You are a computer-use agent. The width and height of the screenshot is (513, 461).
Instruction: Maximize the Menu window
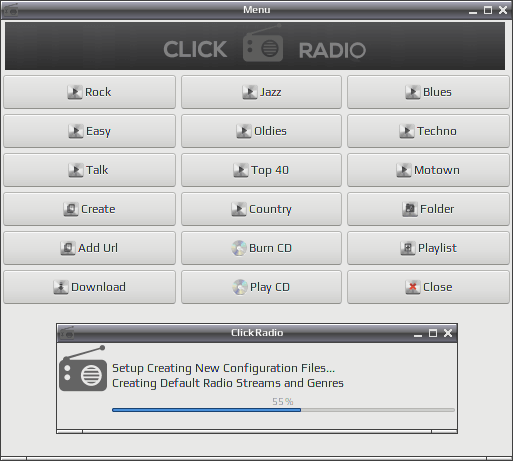488,10
